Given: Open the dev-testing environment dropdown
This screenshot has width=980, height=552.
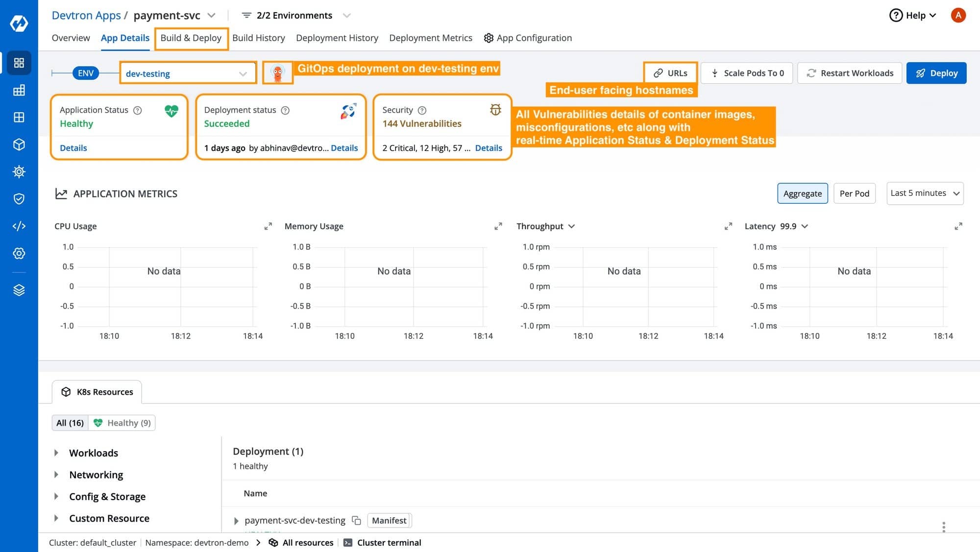Looking at the screenshot, I should tap(188, 73).
